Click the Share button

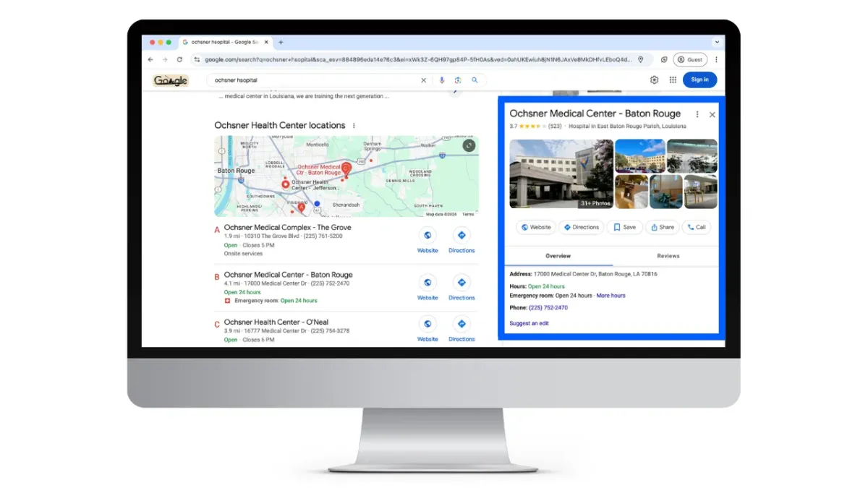(663, 227)
